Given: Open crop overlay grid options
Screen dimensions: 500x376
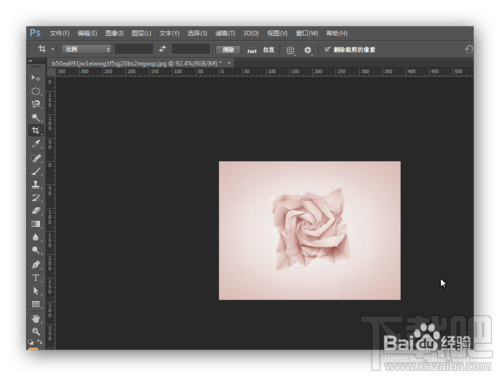Looking at the screenshot, I should pyautogui.click(x=290, y=50).
